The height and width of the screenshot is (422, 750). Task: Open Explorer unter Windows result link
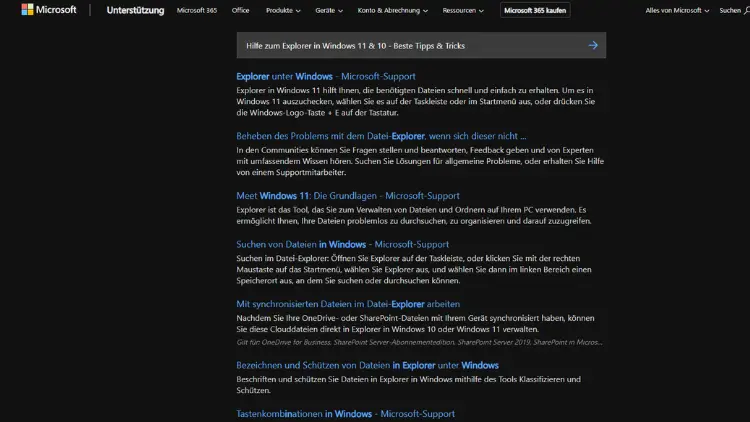point(326,76)
